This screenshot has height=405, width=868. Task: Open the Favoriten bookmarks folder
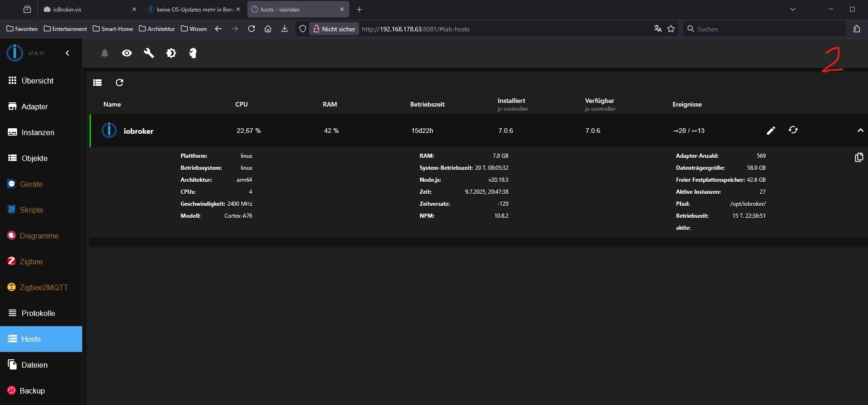[22, 29]
